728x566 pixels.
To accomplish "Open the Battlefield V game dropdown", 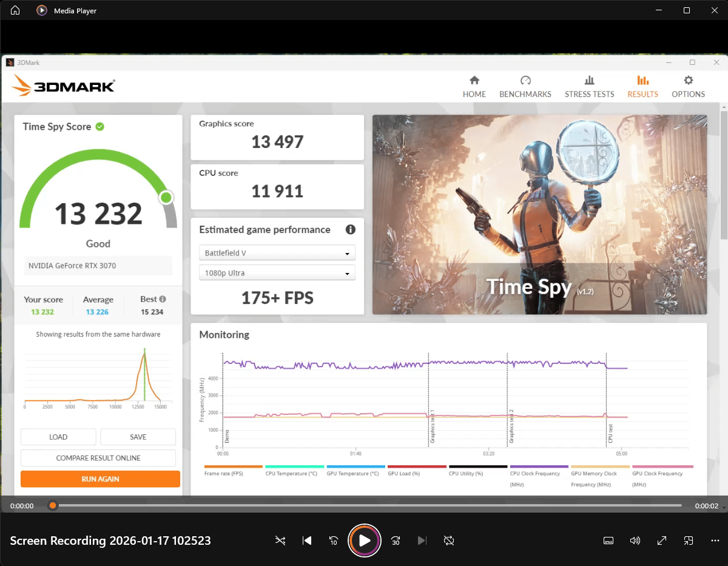I will (x=277, y=253).
